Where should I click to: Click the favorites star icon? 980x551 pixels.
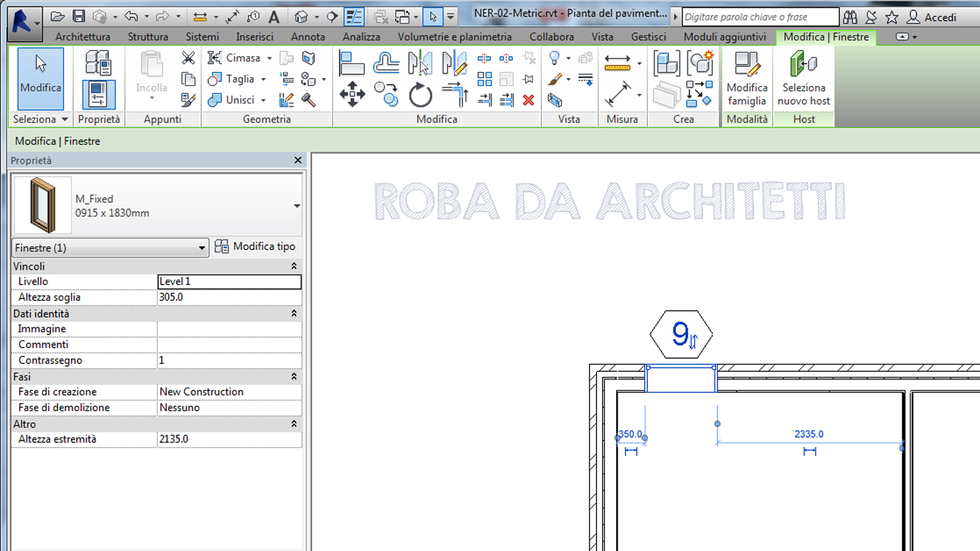pyautogui.click(x=892, y=17)
